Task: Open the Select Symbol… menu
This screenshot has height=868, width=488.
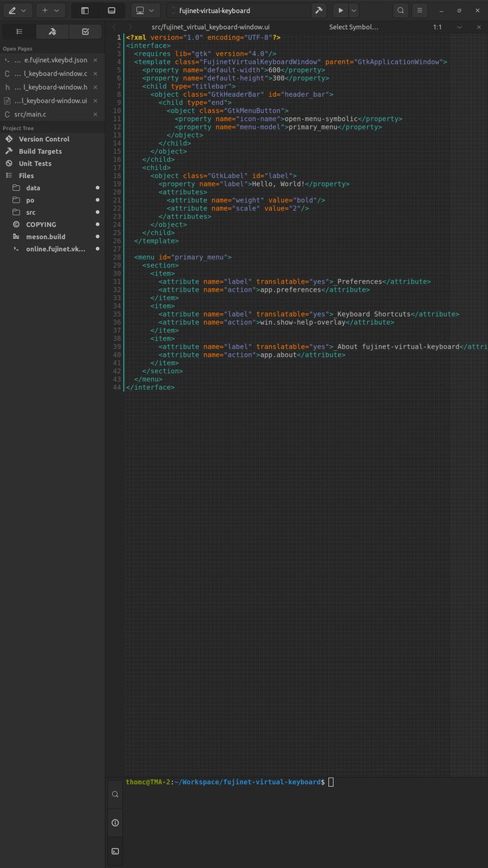Action: 354,27
